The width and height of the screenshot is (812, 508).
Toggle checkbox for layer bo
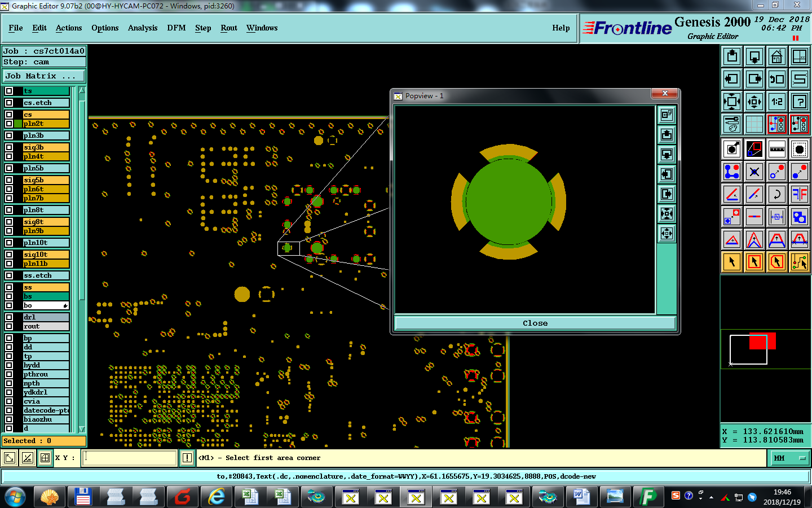point(9,305)
